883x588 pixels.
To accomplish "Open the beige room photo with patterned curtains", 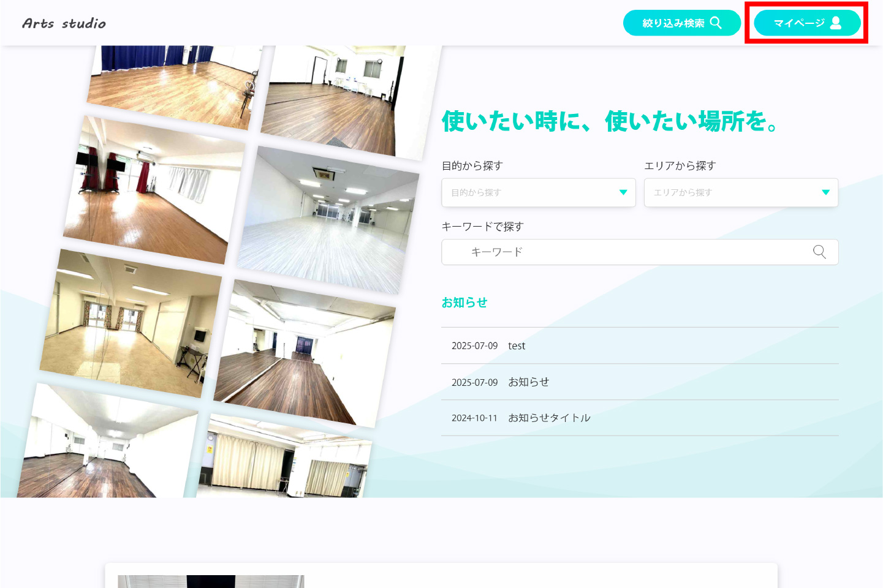I will tap(130, 322).
